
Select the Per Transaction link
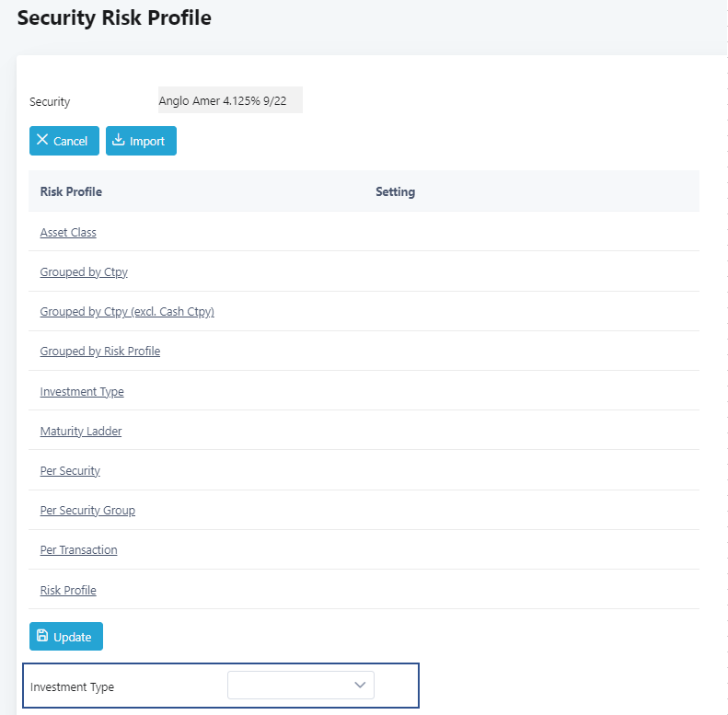[x=79, y=550]
